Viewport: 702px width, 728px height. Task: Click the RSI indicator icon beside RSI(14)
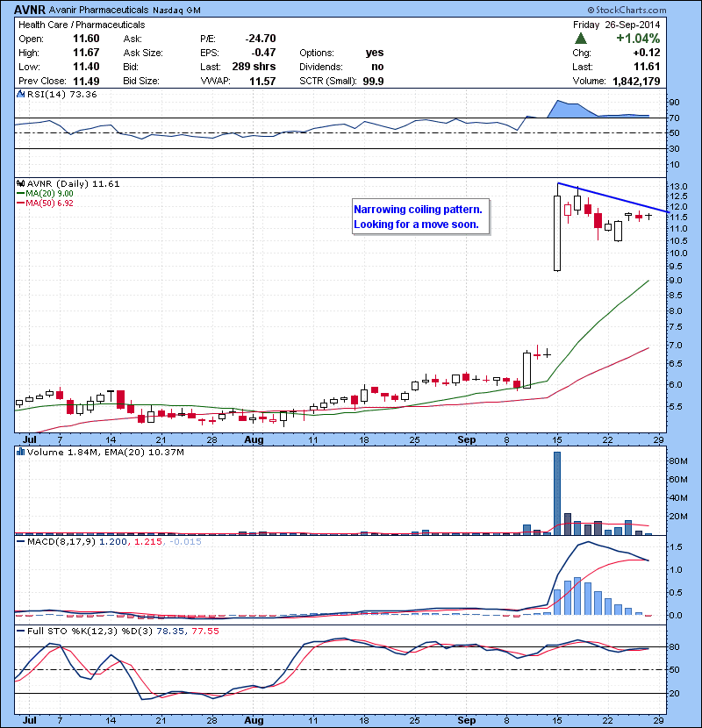[x=21, y=94]
